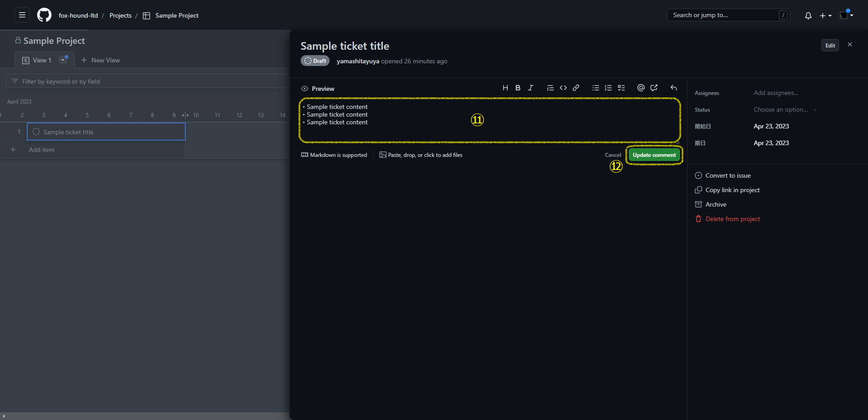Expand the Status 'Choose an option' dropdown

click(x=785, y=110)
